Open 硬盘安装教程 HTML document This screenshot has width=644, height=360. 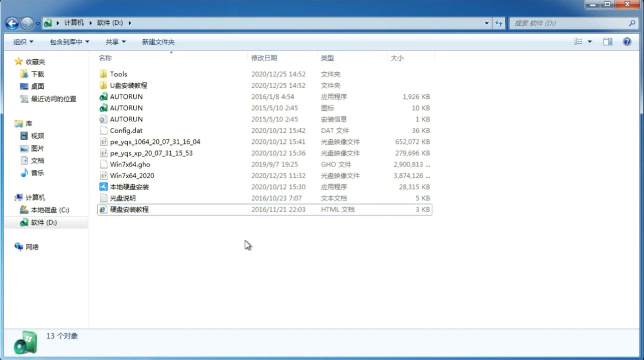[129, 209]
